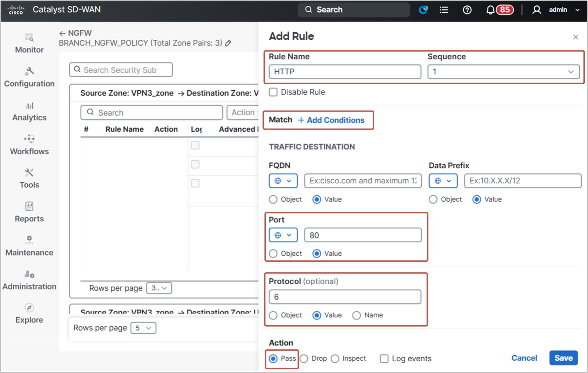The height and width of the screenshot is (373, 588).
Task: Select Value radio under FQDN
Action: 317,199
